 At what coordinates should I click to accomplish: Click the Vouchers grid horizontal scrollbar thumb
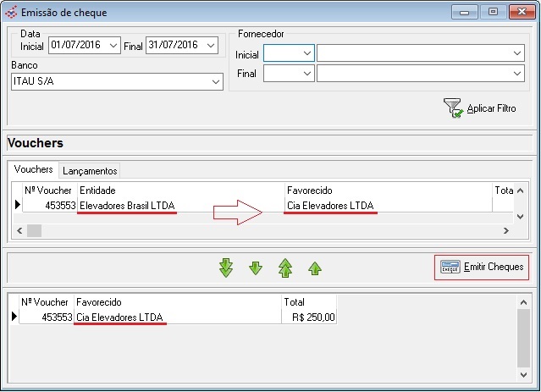[x=34, y=230]
